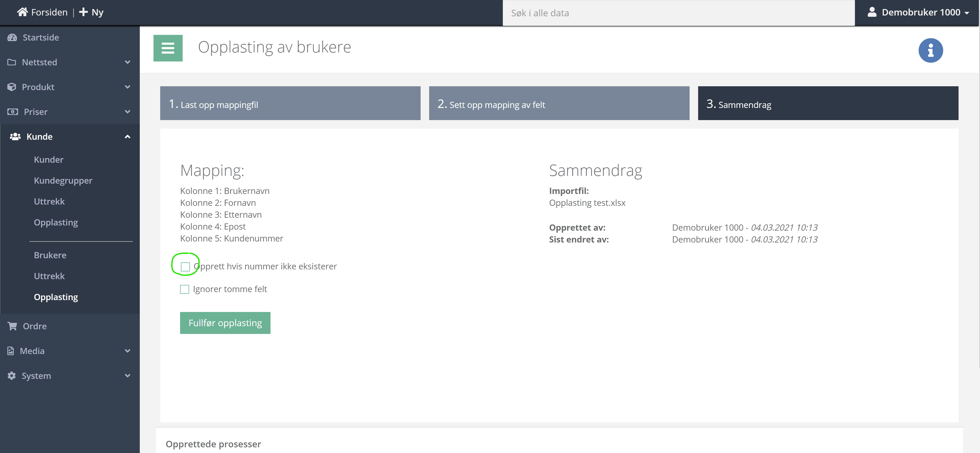Click the 'Opprettet av:' date value

784,228
